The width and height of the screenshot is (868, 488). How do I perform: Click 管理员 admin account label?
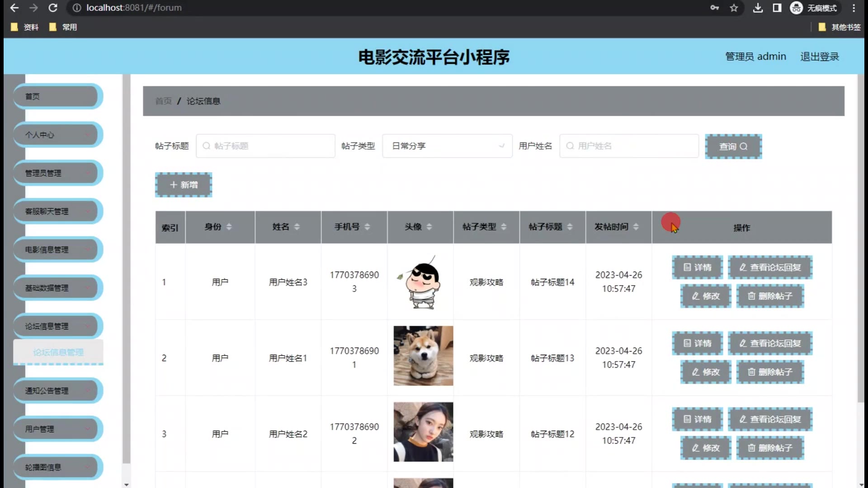point(755,56)
